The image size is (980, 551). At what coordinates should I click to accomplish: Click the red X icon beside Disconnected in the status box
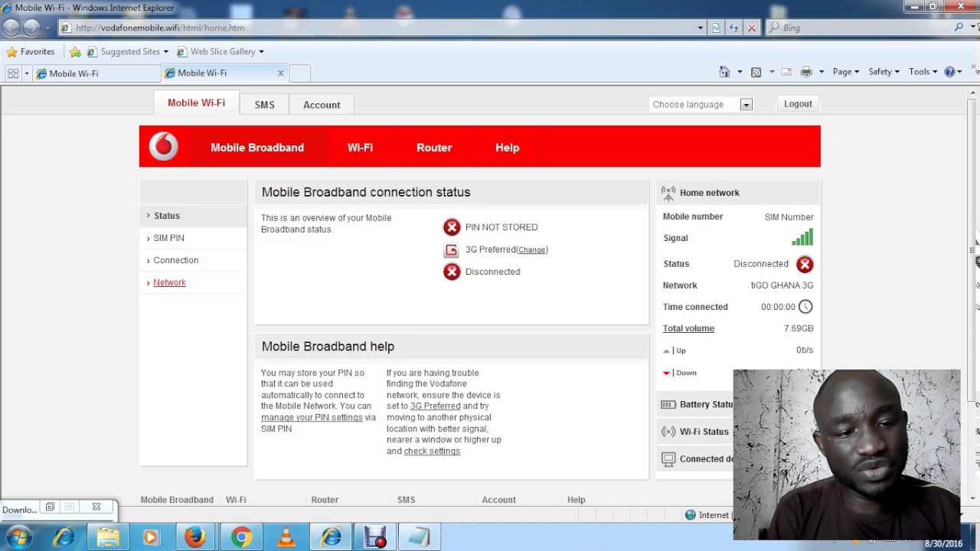(452, 272)
